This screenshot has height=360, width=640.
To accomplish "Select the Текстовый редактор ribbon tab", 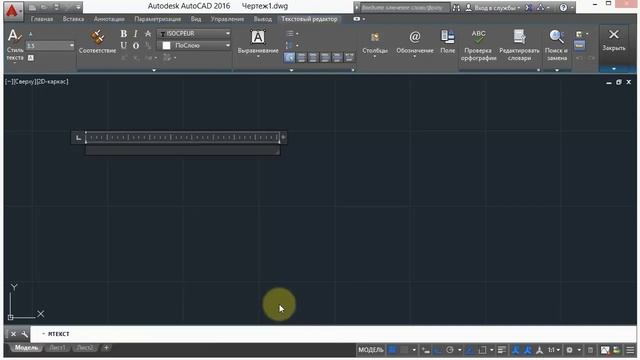I will pyautogui.click(x=309, y=19).
